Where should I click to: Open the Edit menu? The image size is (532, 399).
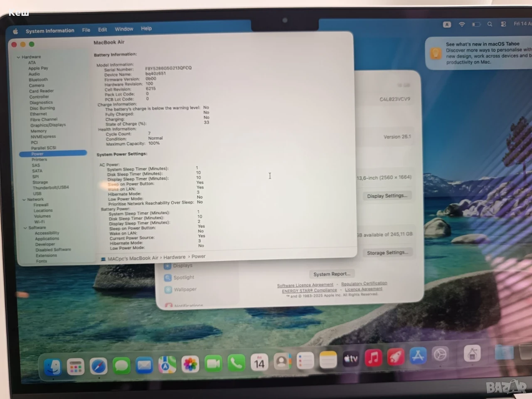click(x=103, y=30)
